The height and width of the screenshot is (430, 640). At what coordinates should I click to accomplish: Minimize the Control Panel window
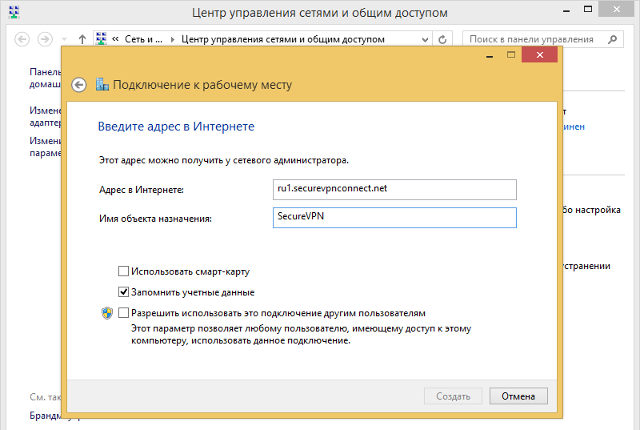566,10
